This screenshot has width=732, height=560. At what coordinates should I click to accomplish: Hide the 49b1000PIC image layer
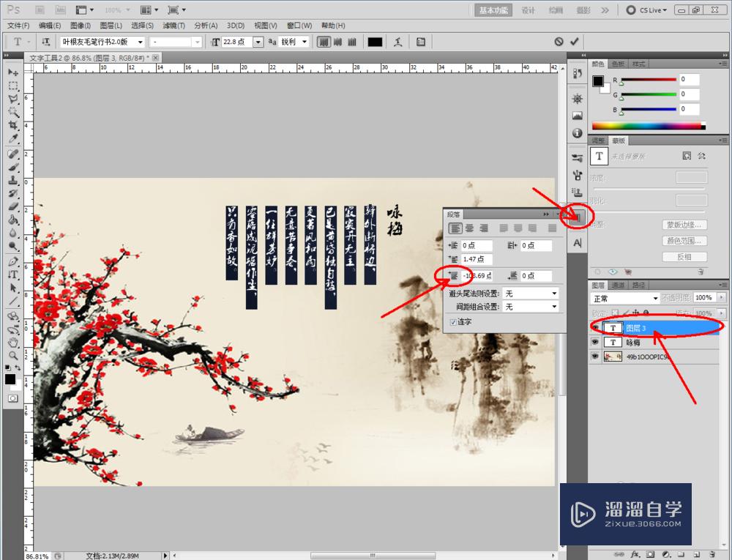coord(594,356)
